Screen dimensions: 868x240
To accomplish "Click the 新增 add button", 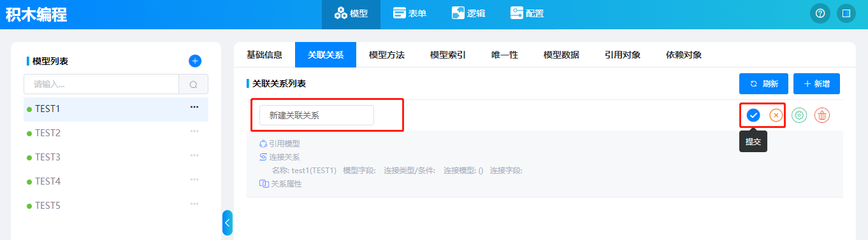I will click(x=816, y=83).
